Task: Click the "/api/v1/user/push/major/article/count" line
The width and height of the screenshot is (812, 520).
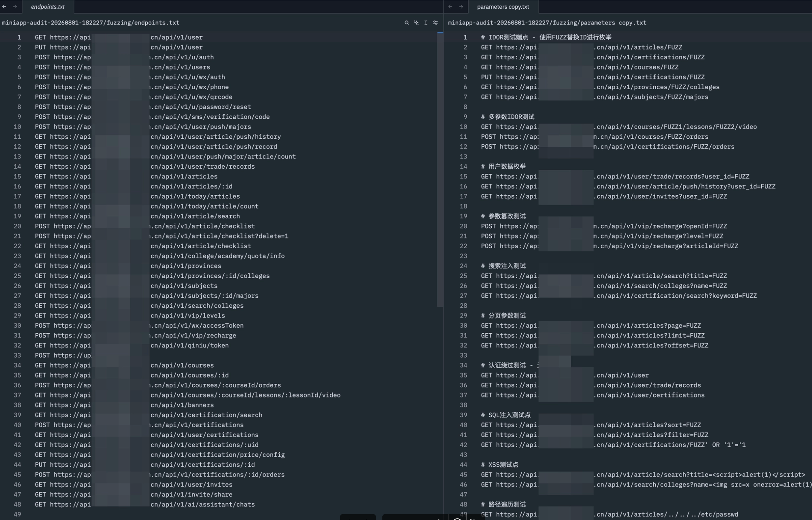Action: tap(165, 156)
